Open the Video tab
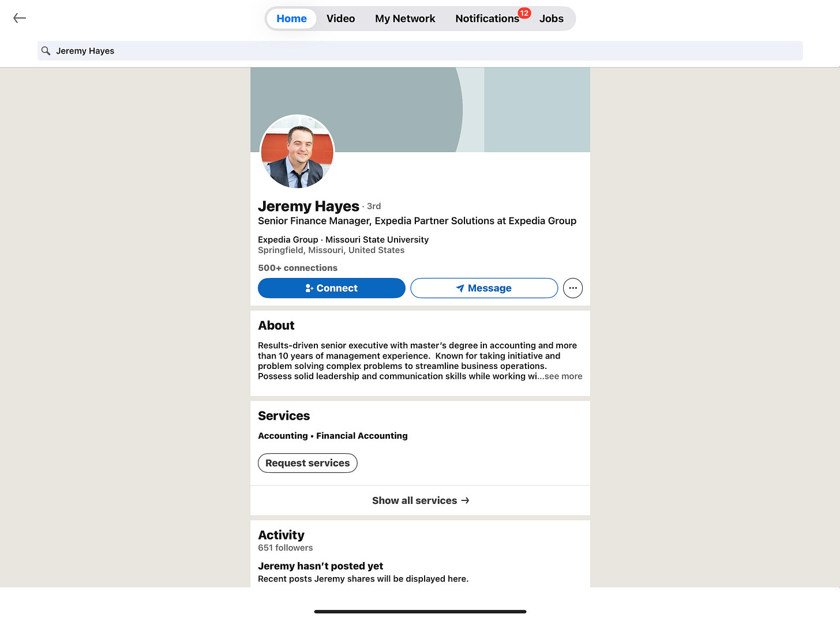The width and height of the screenshot is (840, 618). [x=340, y=18]
